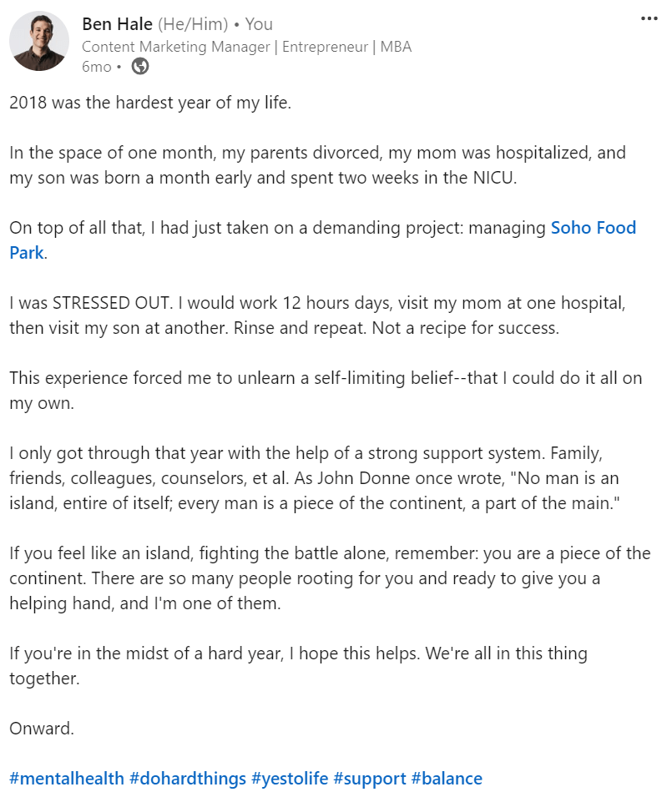Click the "You" label beside the name
Viewport: 672px width, 792px height.
click(x=259, y=24)
